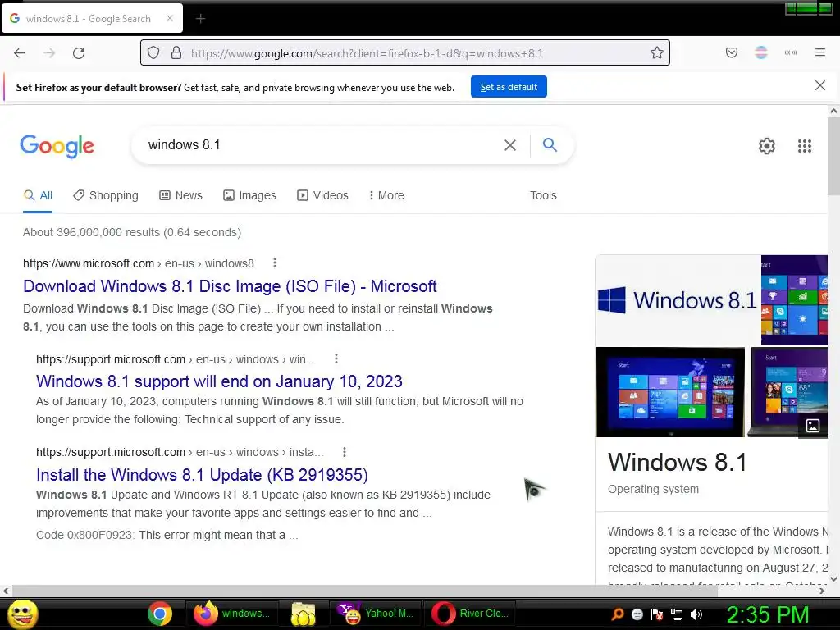Open Windows 8.1 support will end link

(219, 381)
